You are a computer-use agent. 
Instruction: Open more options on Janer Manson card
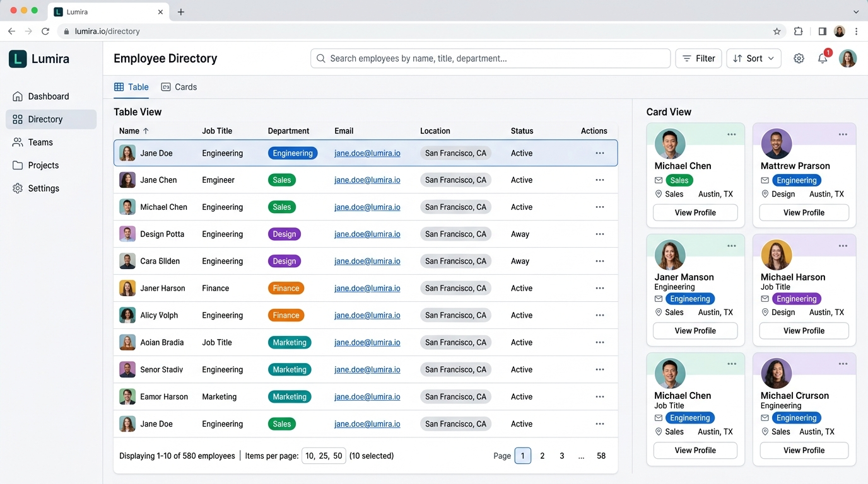(732, 246)
